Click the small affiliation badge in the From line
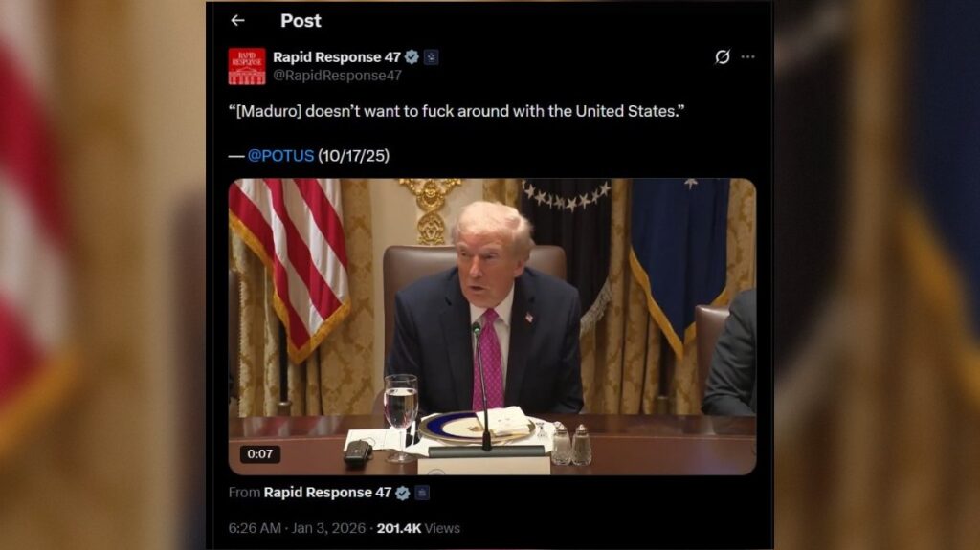 tap(422, 494)
